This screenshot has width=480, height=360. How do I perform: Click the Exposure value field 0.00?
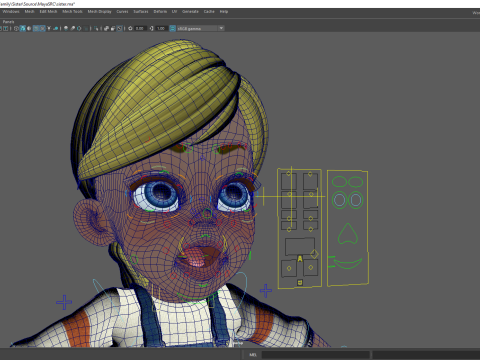[140, 28]
